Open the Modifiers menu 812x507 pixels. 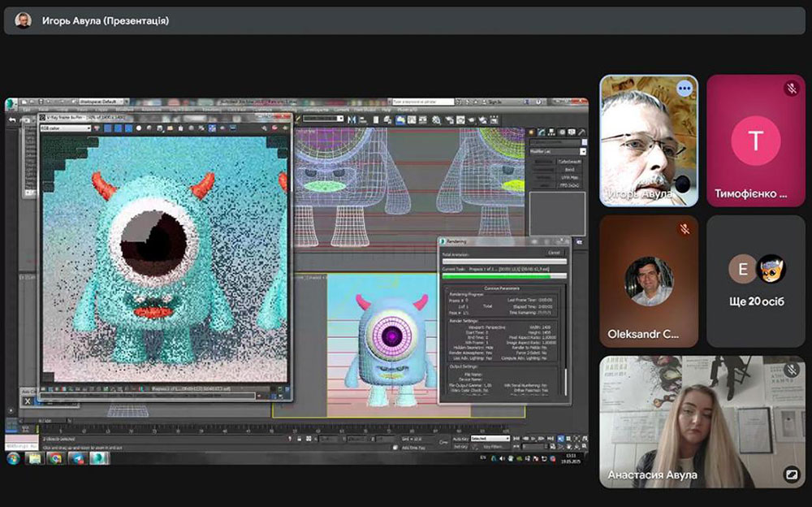click(124, 110)
